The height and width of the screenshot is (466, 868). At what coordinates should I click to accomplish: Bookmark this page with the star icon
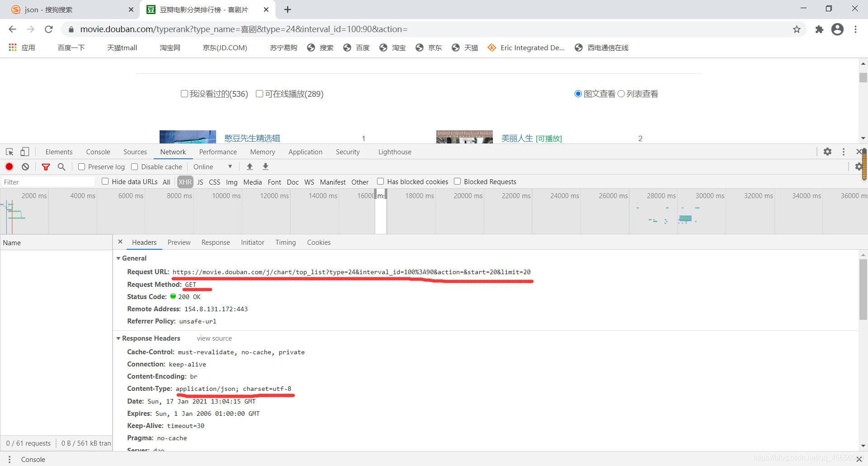click(797, 29)
